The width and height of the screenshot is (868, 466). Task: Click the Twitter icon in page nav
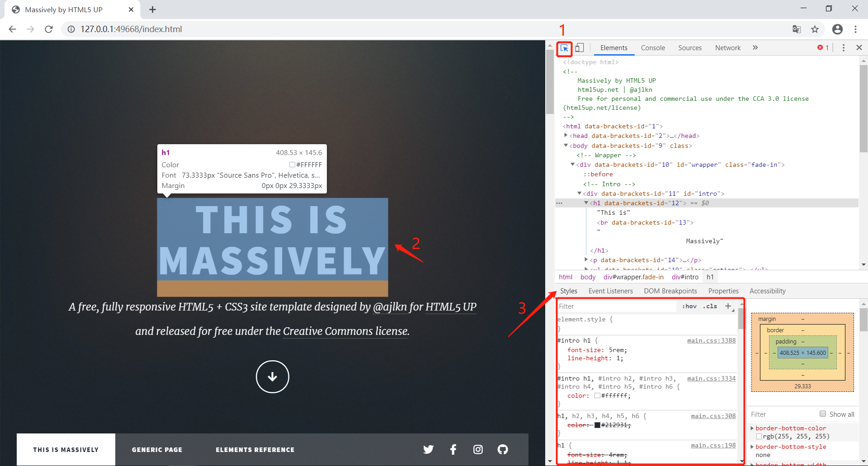click(x=428, y=449)
